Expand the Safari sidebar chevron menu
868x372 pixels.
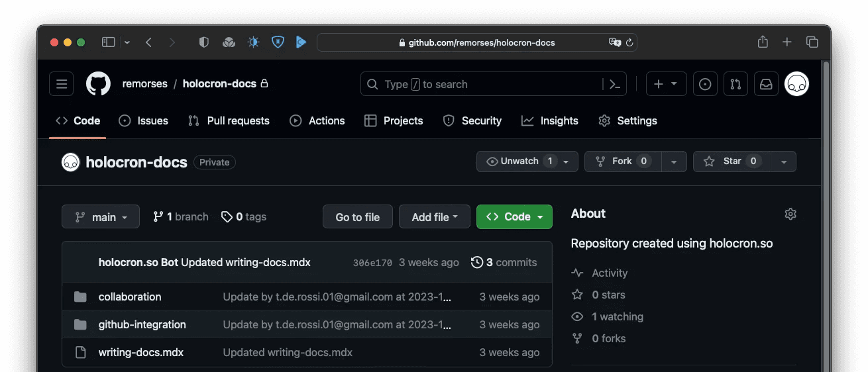coord(127,42)
